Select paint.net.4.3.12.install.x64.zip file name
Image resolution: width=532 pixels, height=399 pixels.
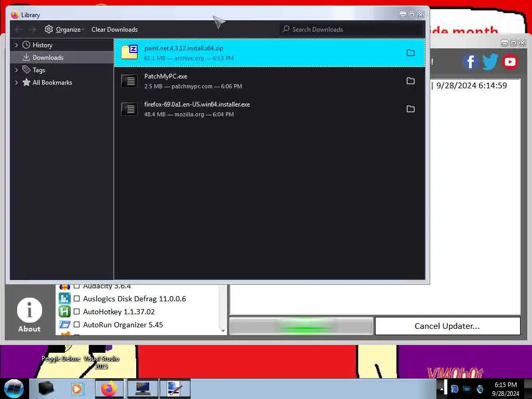(183, 48)
